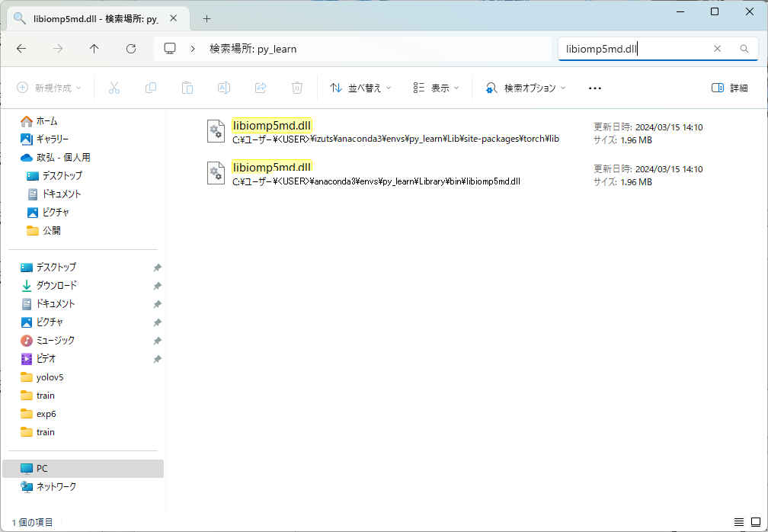Refresh the search results
The height and width of the screenshot is (532, 768).
click(131, 49)
